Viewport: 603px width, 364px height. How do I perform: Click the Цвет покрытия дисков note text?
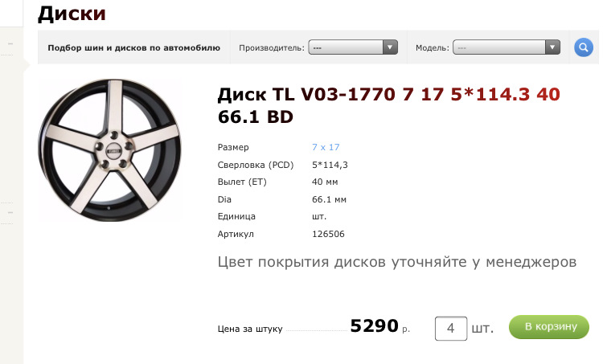[x=397, y=262]
